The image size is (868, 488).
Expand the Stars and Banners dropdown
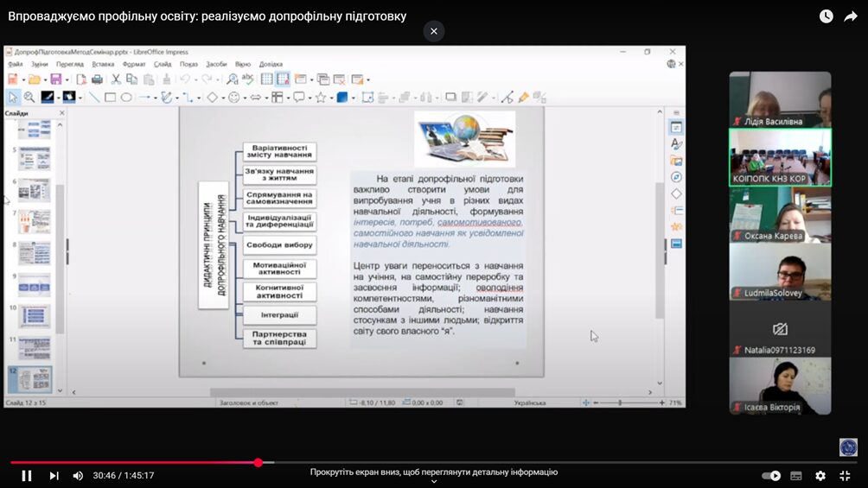coord(331,98)
